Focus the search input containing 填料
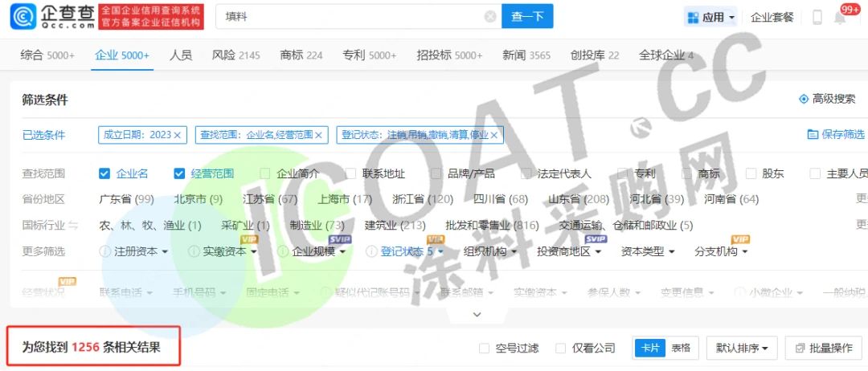 (x=350, y=17)
